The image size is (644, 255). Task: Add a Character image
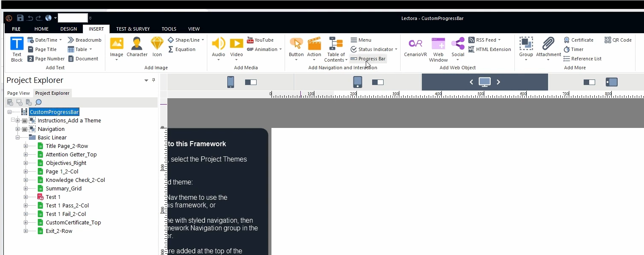[x=137, y=47]
